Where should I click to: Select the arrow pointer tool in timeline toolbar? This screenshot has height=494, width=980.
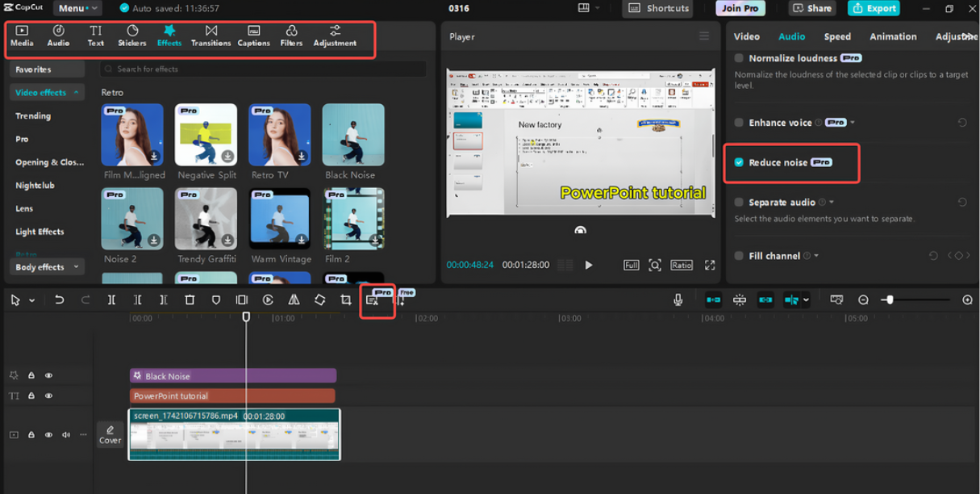[15, 299]
